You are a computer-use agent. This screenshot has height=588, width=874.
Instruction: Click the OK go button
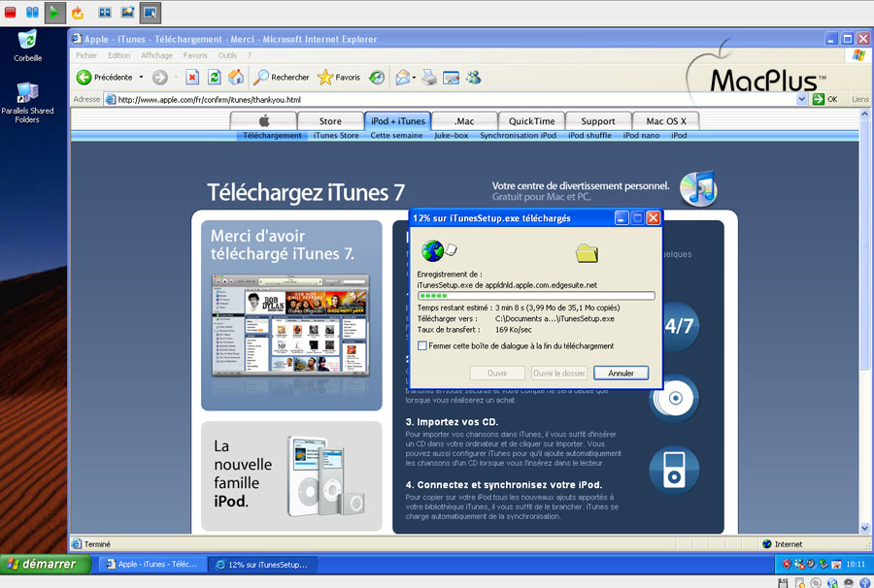coord(825,100)
